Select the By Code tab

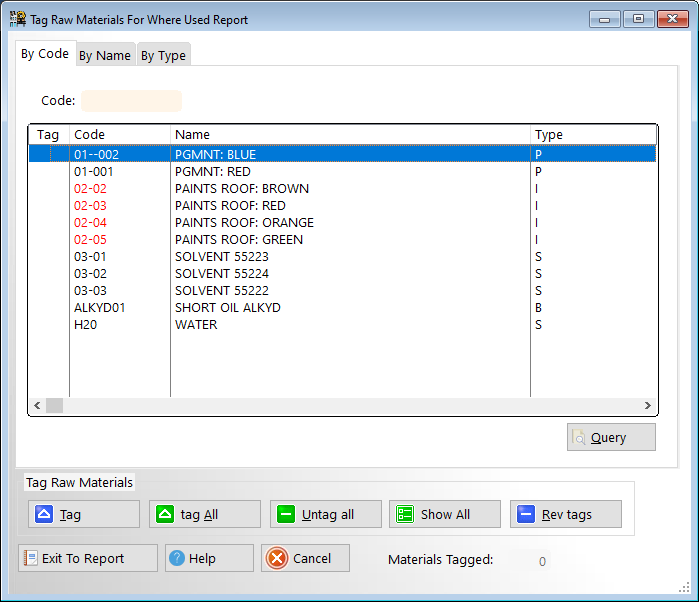point(45,54)
